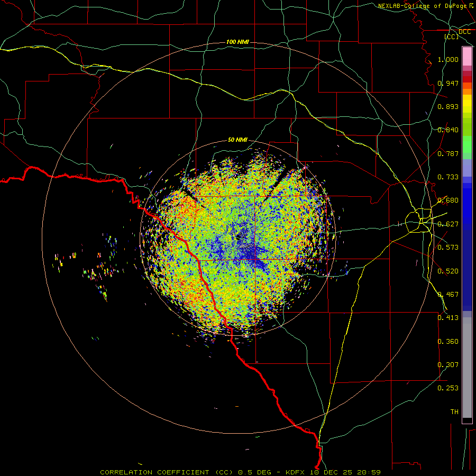
Task: Select the 1.000 scale value
Action: coord(448,59)
